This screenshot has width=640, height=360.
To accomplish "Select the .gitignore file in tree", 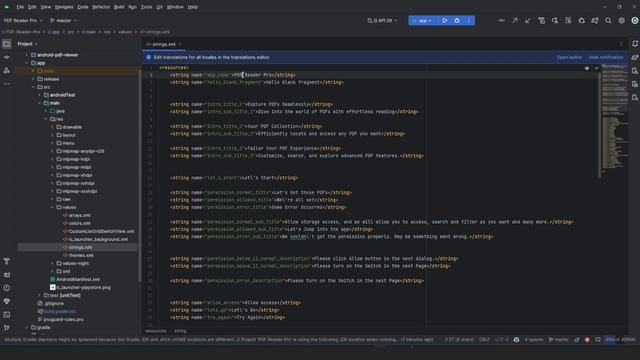I will 50,304.
